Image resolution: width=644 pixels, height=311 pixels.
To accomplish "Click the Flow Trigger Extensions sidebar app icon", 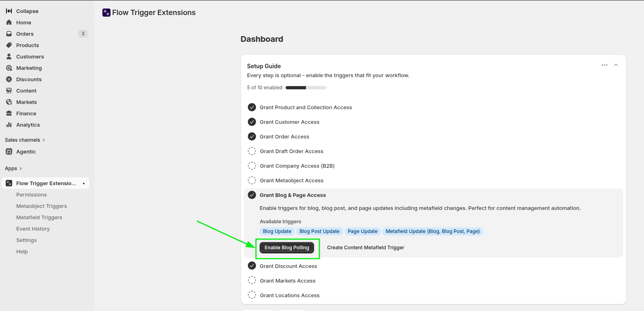I will click(9, 183).
